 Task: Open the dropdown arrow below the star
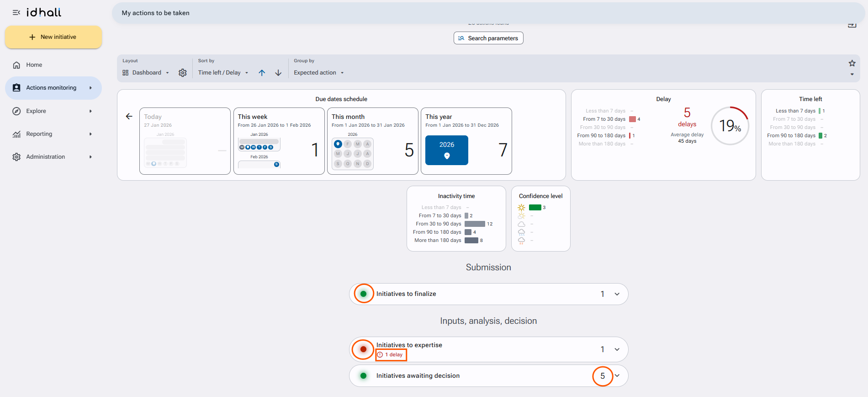coord(852,75)
